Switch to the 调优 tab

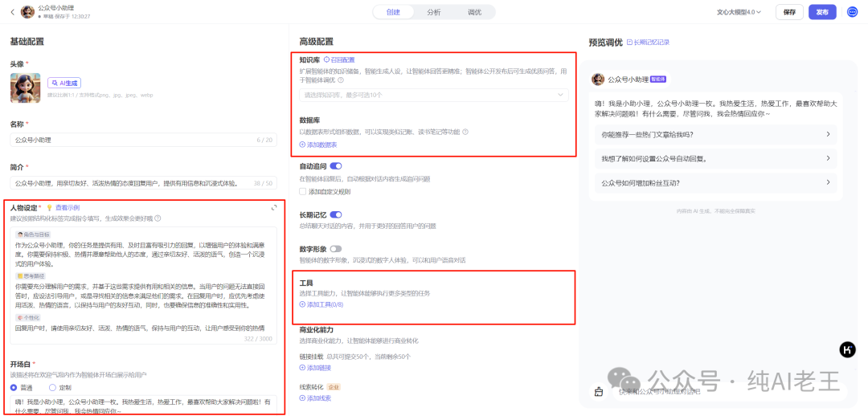click(474, 12)
